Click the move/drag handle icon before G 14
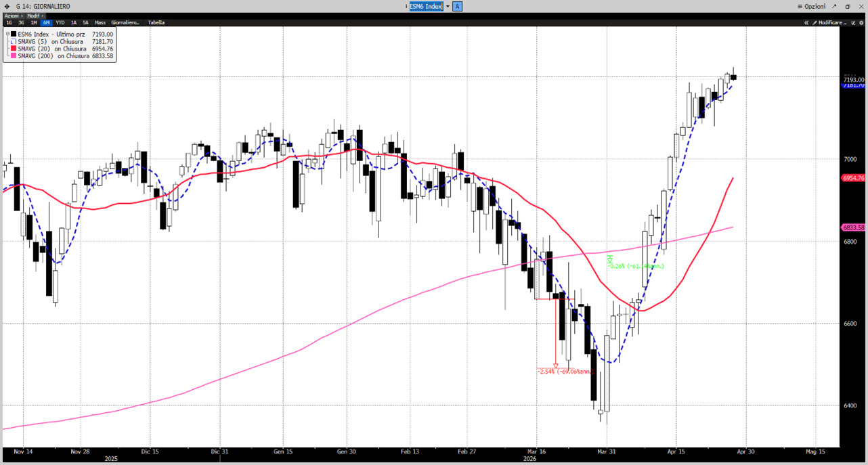 point(7,6)
